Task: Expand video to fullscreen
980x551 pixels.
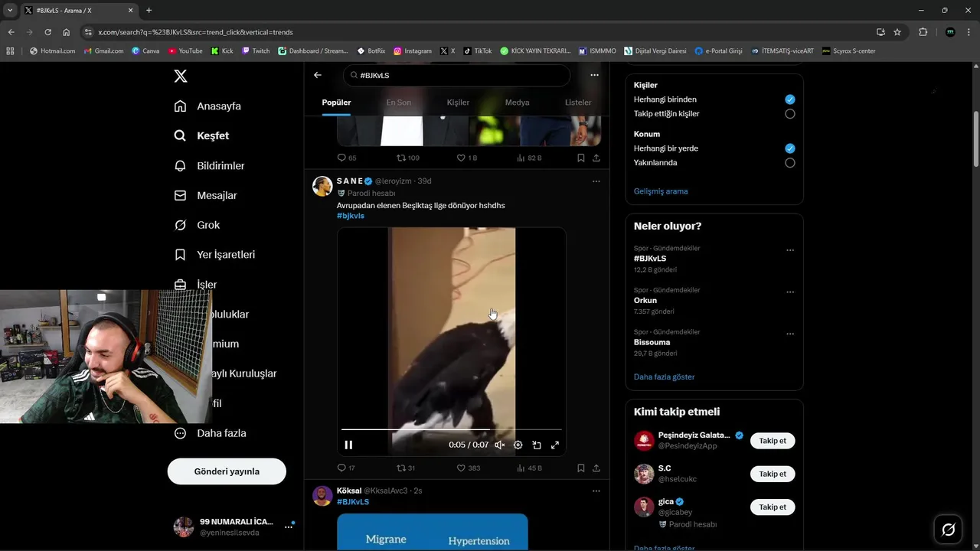Action: (555, 445)
